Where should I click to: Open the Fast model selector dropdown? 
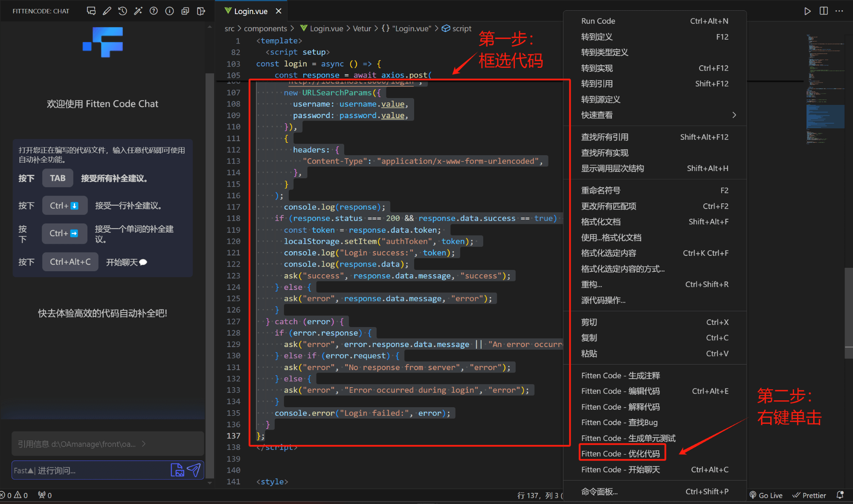pyautogui.click(x=24, y=471)
